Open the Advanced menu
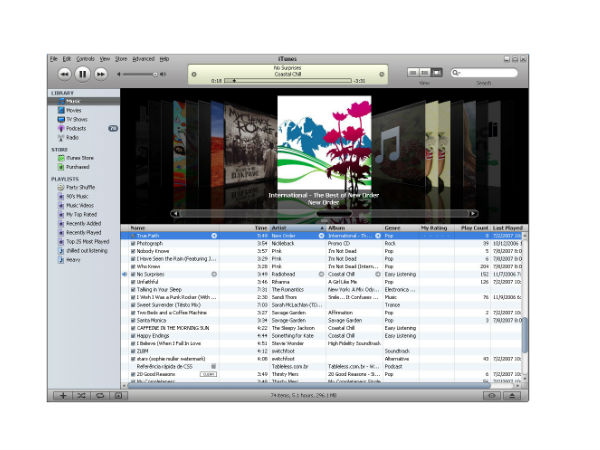Screen dimensions: 600x450 click(x=143, y=59)
